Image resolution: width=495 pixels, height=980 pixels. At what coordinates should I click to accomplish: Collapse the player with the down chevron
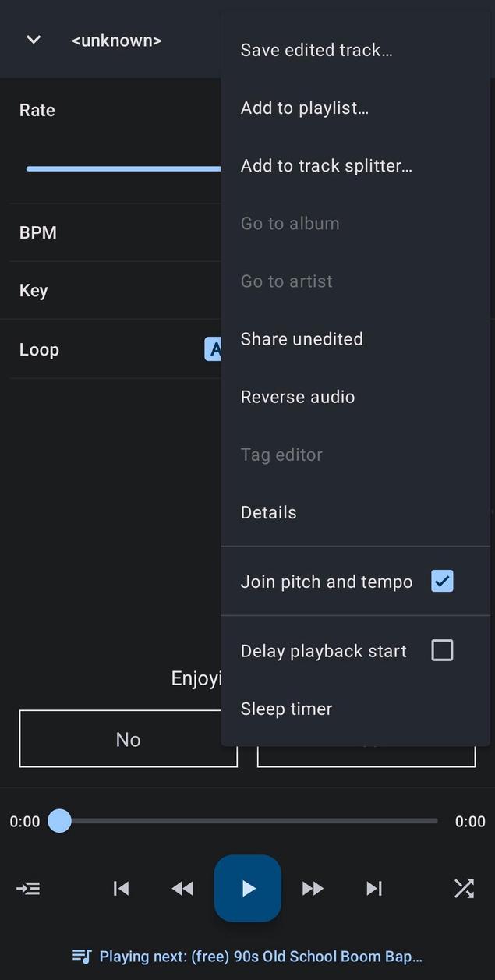coord(32,39)
